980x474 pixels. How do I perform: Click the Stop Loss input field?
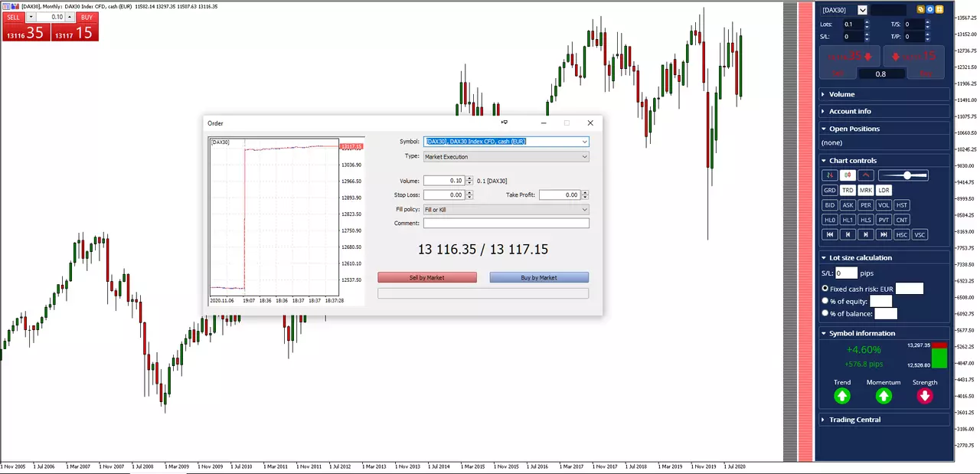coord(443,195)
